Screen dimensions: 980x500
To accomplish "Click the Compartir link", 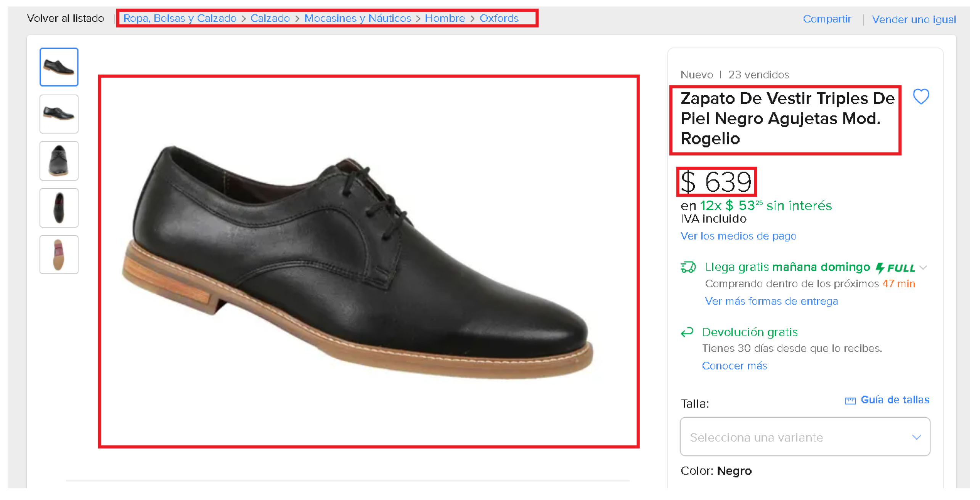I will [826, 19].
